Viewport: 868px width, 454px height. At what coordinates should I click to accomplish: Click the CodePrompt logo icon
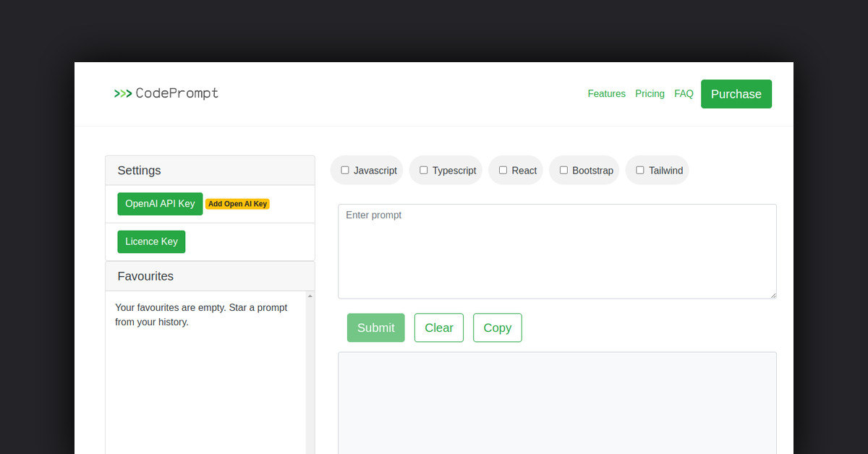122,93
